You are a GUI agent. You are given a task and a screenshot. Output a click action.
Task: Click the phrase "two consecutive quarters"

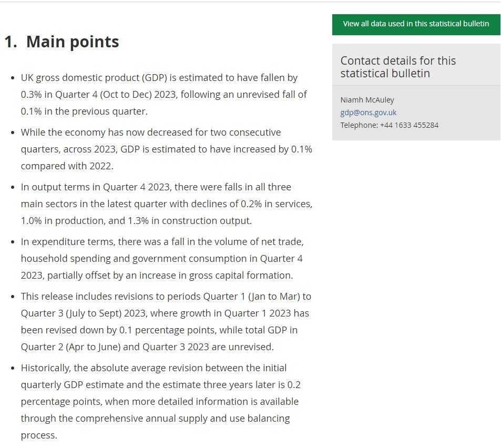click(x=231, y=133)
